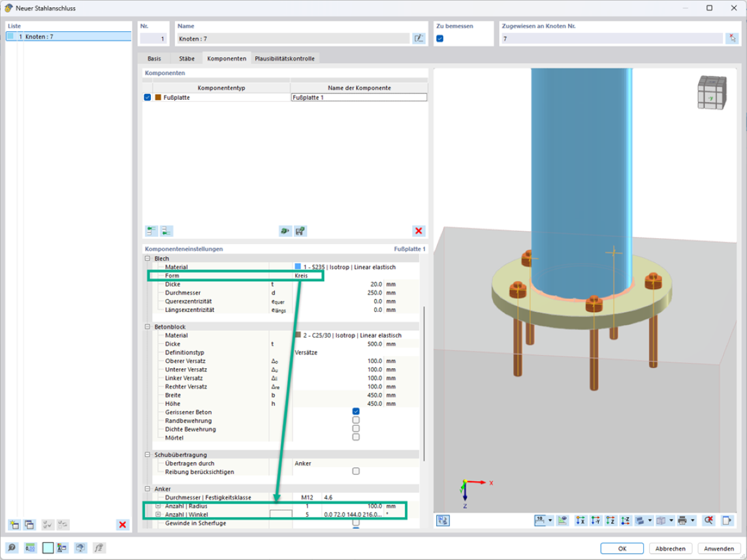This screenshot has height=560, width=747.
Task: Open the render mode dropdown arrow
Action: [x=650, y=520]
